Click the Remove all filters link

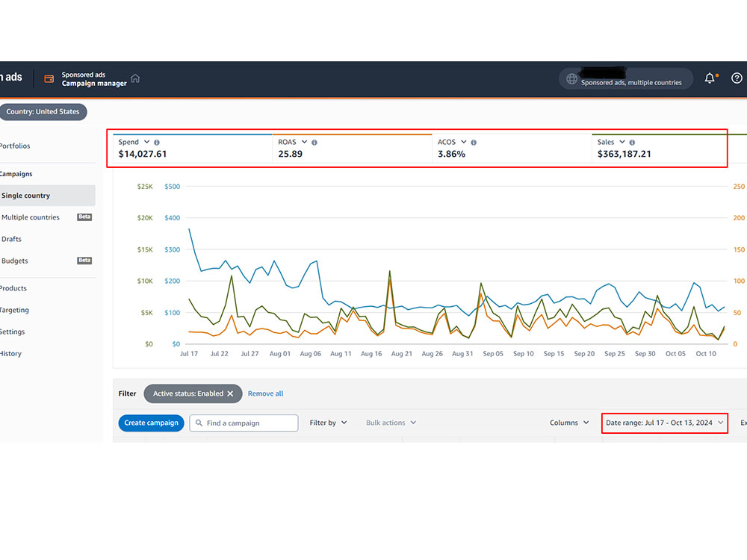point(265,393)
